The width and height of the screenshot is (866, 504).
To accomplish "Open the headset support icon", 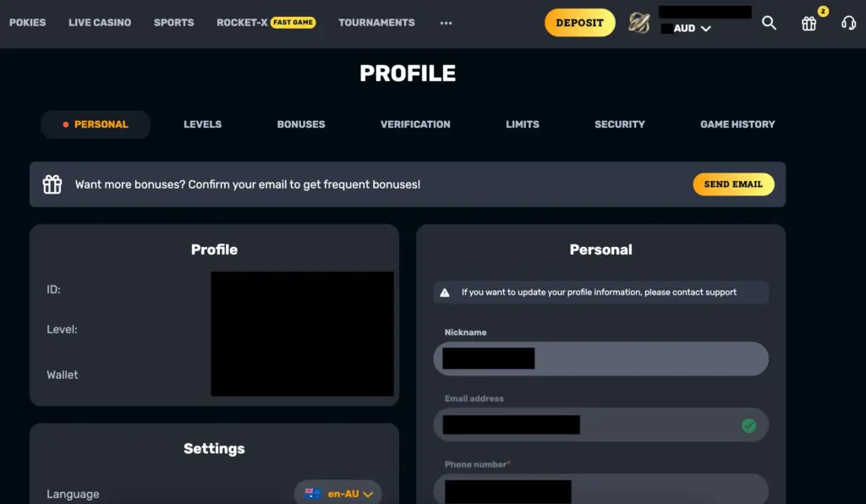I will pyautogui.click(x=848, y=23).
